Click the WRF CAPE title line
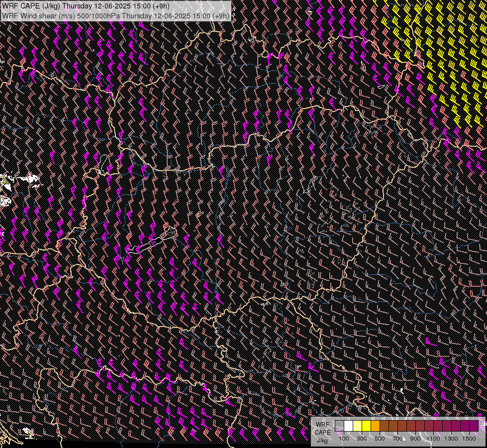The image size is (487, 448). click(x=86, y=6)
